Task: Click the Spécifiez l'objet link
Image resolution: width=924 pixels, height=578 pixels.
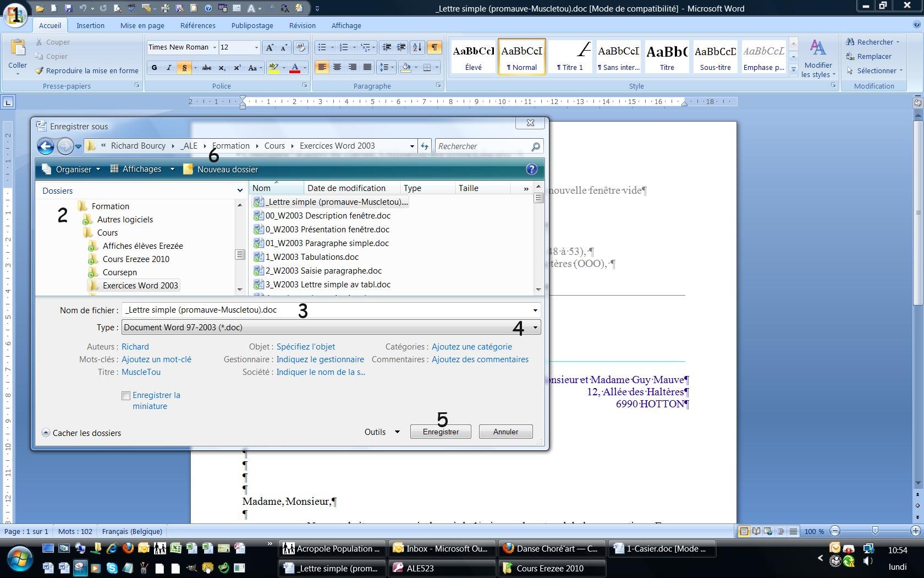Action: click(306, 347)
